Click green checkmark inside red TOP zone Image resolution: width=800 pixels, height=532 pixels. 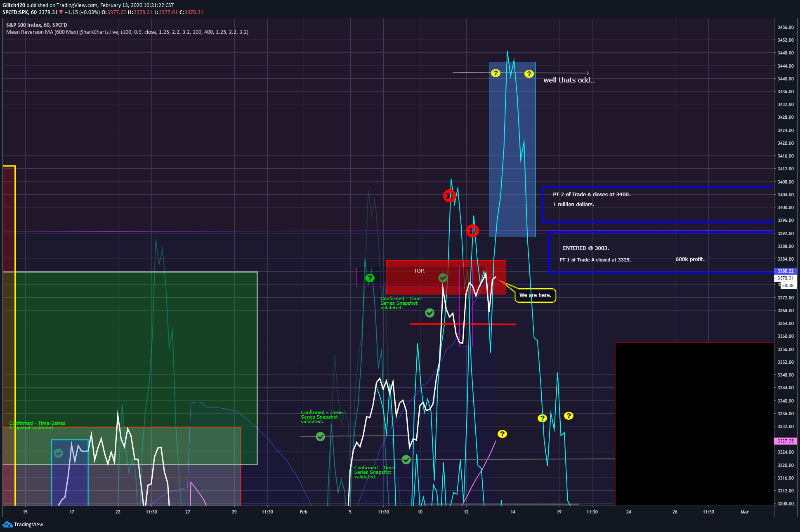(443, 278)
